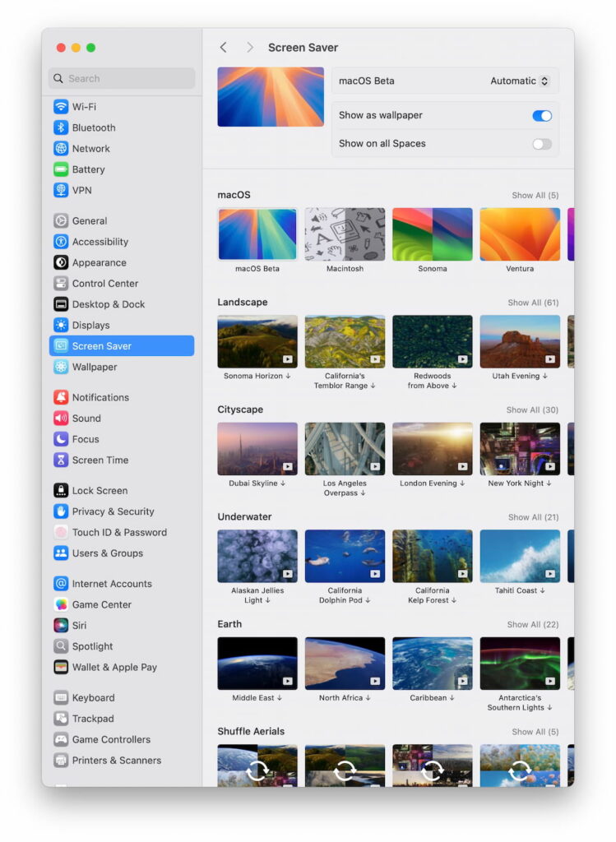Viewport: 616px width, 842px height.
Task: Pick the New York Night thumbnail
Action: [520, 449]
